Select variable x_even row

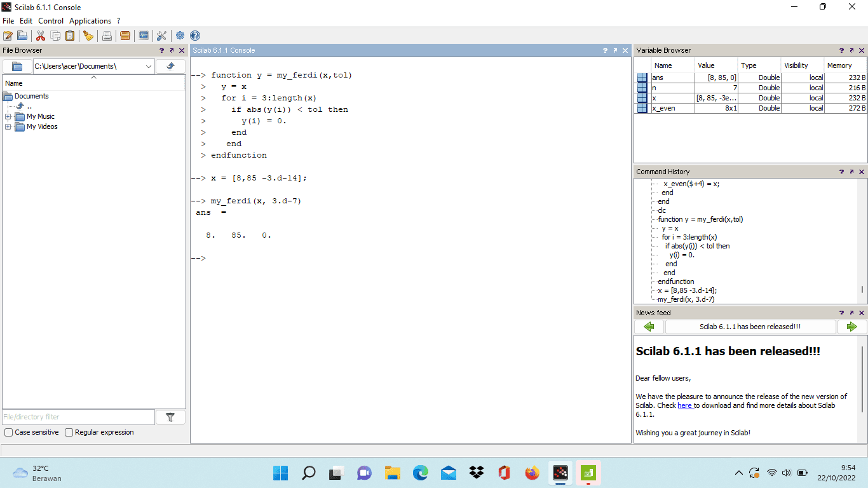click(751, 108)
